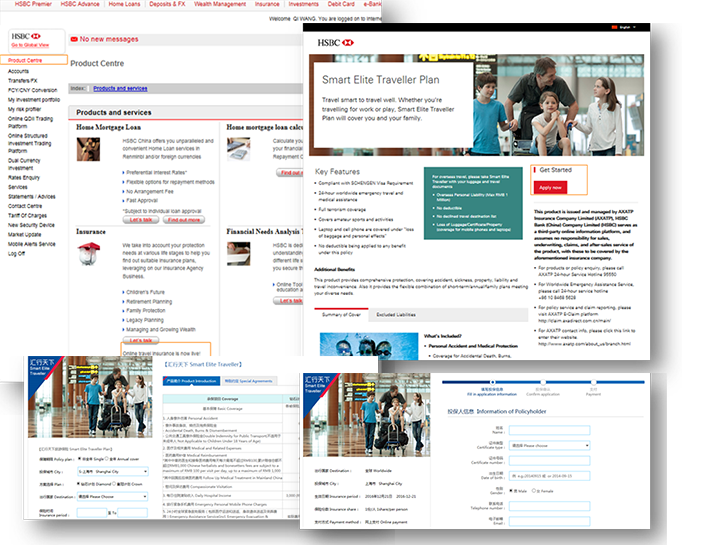
Task: Click the HSBC logo in the banking sidebar
Action: point(26,36)
